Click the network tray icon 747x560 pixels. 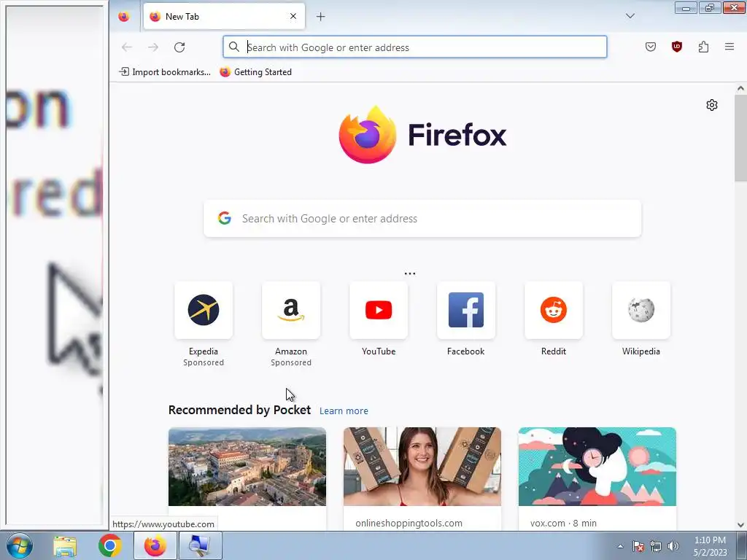pos(656,546)
